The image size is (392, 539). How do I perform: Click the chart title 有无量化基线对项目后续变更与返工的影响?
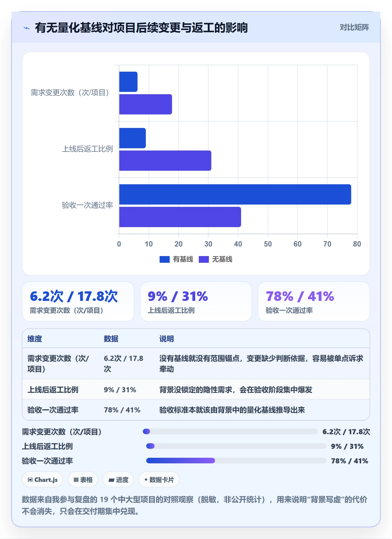(x=141, y=28)
